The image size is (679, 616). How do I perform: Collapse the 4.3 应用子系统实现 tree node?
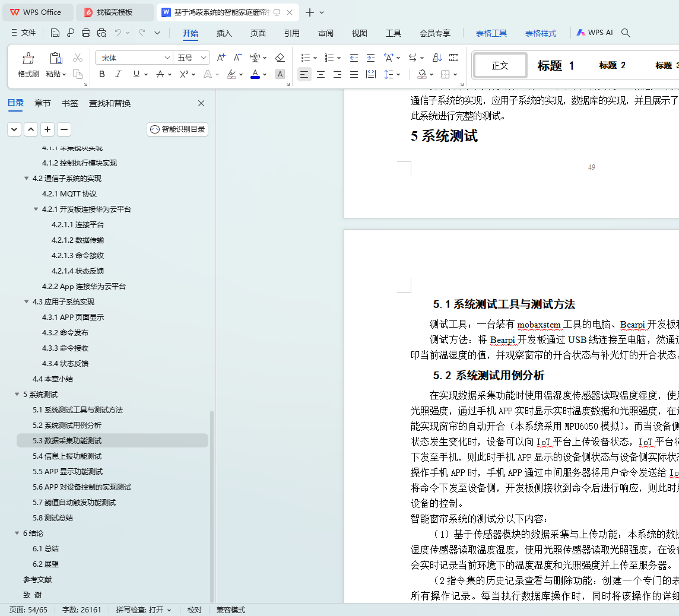coord(27,301)
